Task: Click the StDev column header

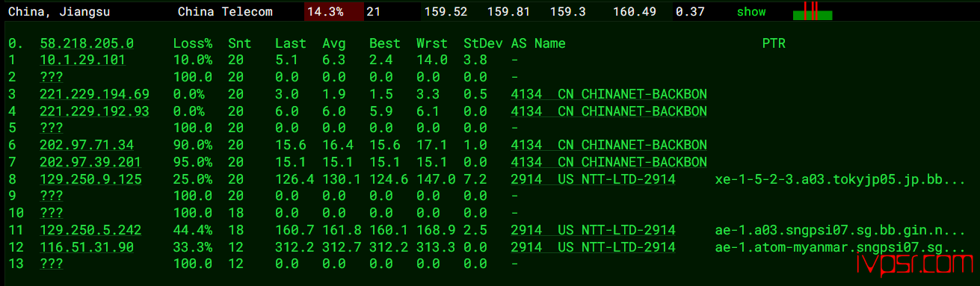Action: coord(483,44)
